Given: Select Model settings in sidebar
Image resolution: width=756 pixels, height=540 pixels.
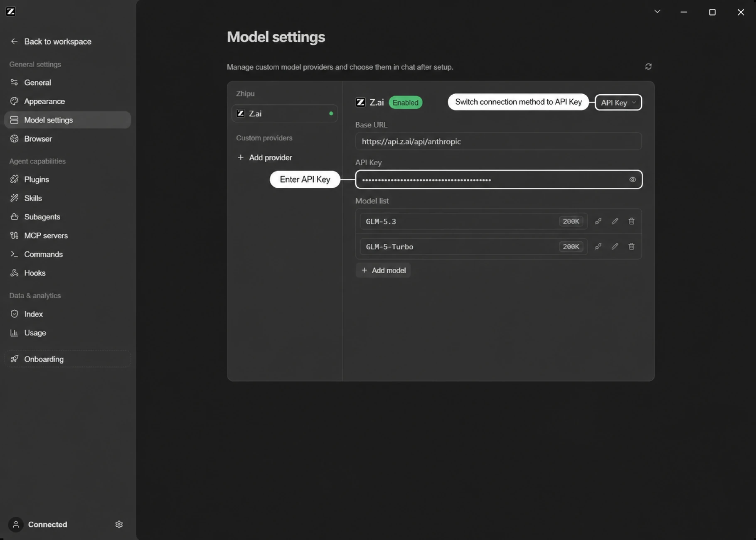Looking at the screenshot, I should 67,120.
